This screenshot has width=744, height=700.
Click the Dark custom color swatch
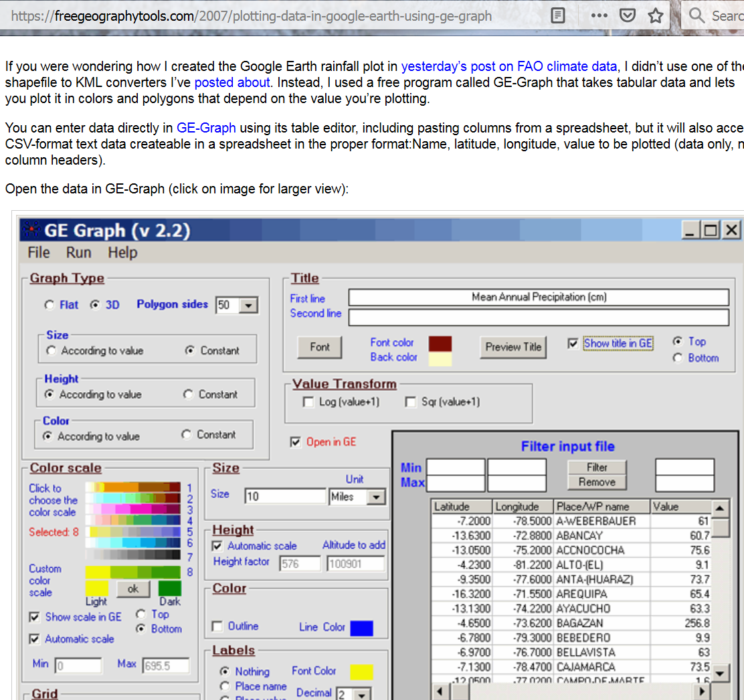click(170, 588)
